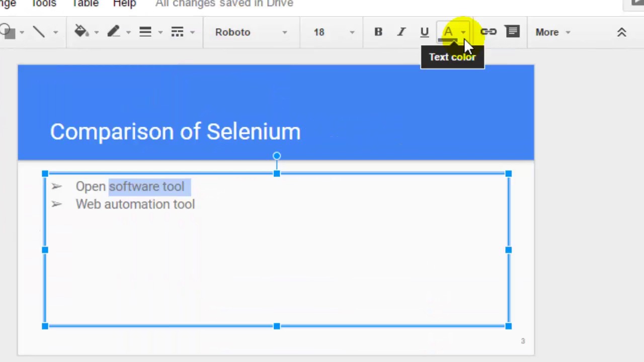
Task: Collapse the toolbar with the double chevron
Action: point(622,32)
